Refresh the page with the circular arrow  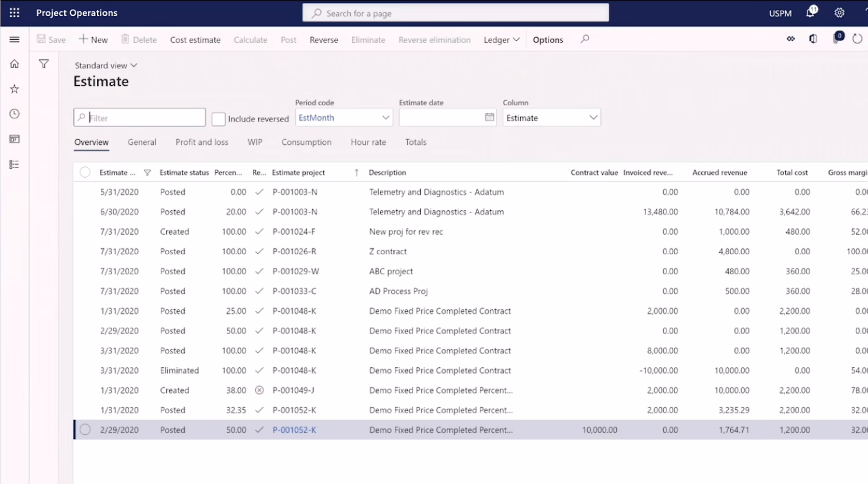point(857,39)
